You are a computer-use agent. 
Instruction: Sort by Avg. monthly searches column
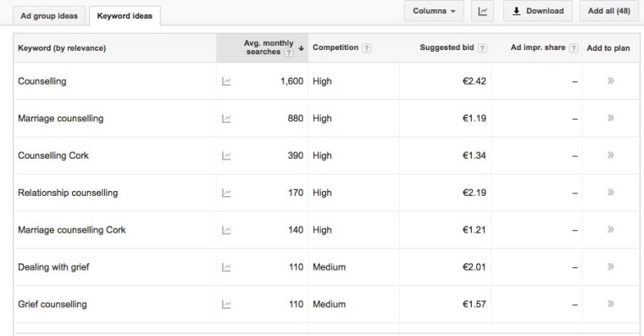(269, 48)
